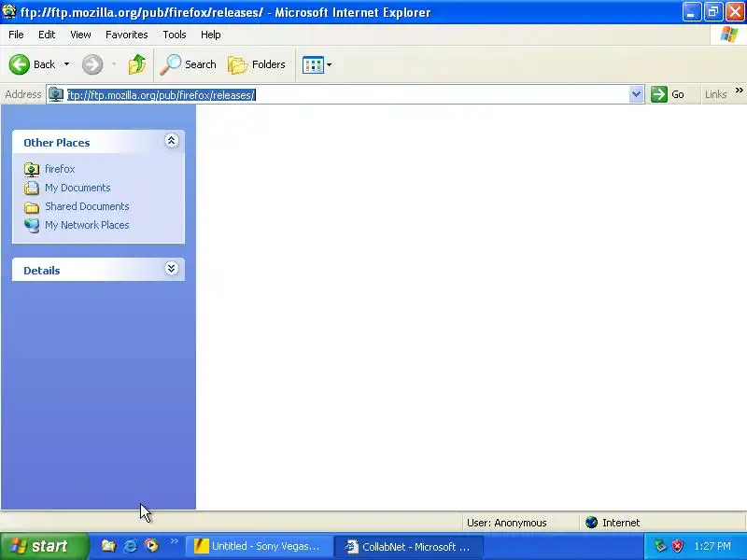Click the grayed Forward arrow icon
747x560 pixels.
click(92, 64)
